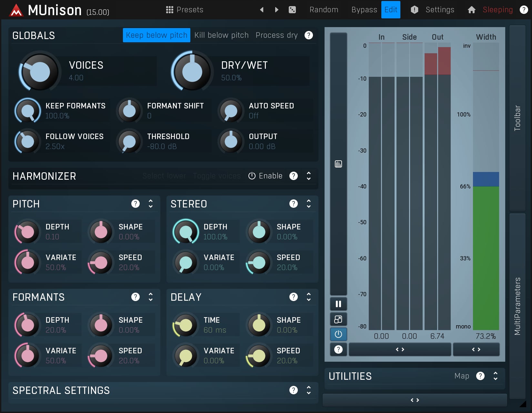
Task: Go to next preset arrow
Action: point(276,10)
